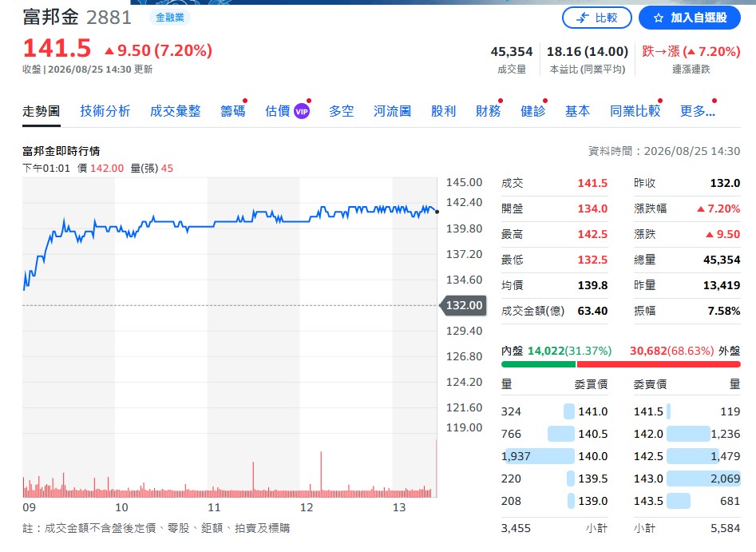Viewport: 756px width, 552px height.
Task: Click the 加入自選股 button
Action: click(x=690, y=18)
